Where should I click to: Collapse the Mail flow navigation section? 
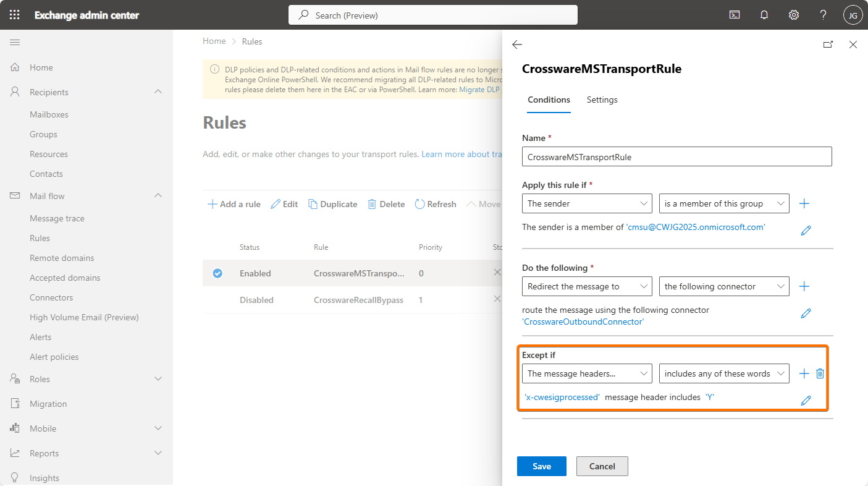pyautogui.click(x=158, y=196)
